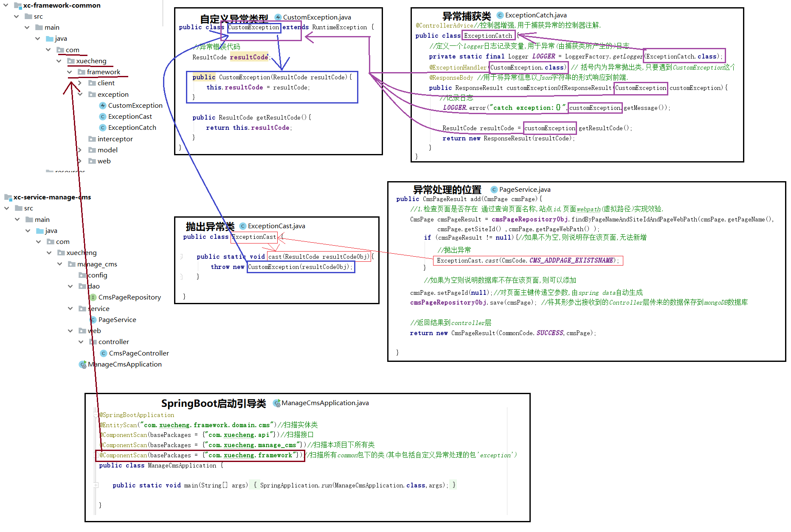Click the ExceptionCatch.java file title

pos(536,15)
